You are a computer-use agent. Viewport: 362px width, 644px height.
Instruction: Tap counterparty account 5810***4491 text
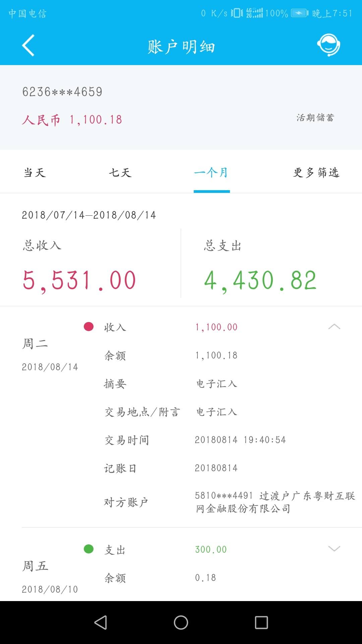tap(224, 495)
